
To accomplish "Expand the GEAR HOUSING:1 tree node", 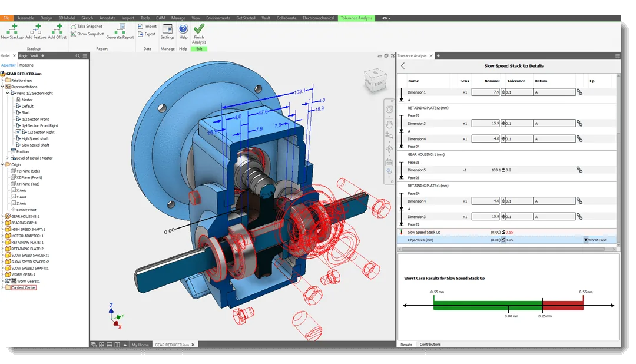I will pyautogui.click(x=2, y=216).
